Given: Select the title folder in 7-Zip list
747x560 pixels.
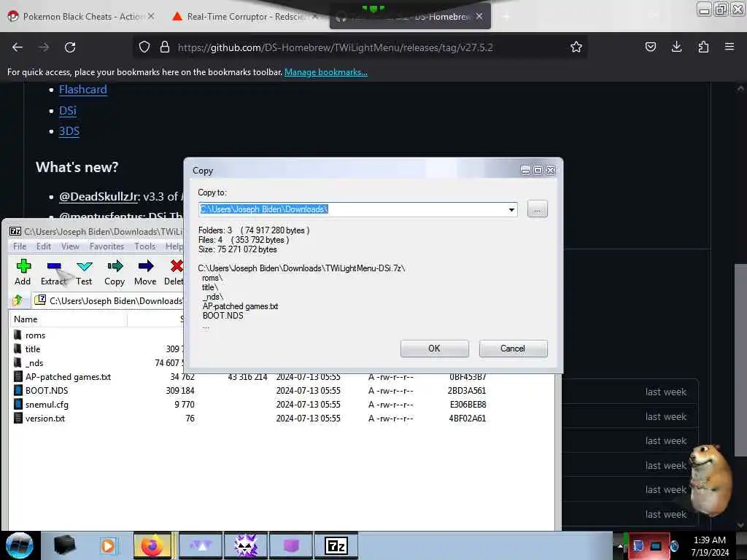Looking at the screenshot, I should pyautogui.click(x=32, y=349).
